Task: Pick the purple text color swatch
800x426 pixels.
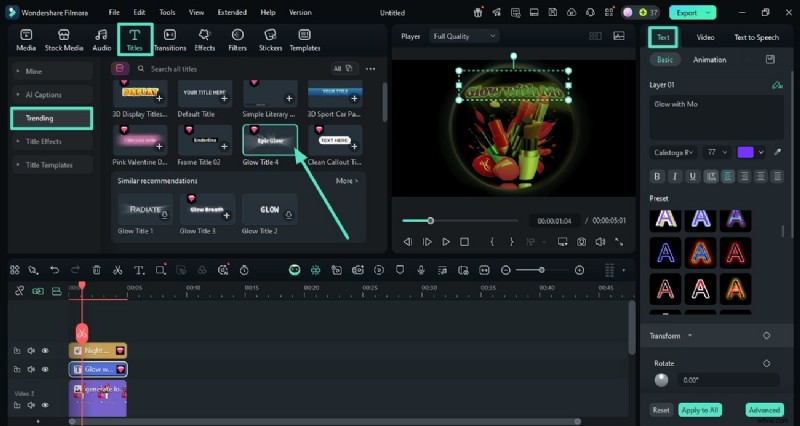Action: click(746, 152)
